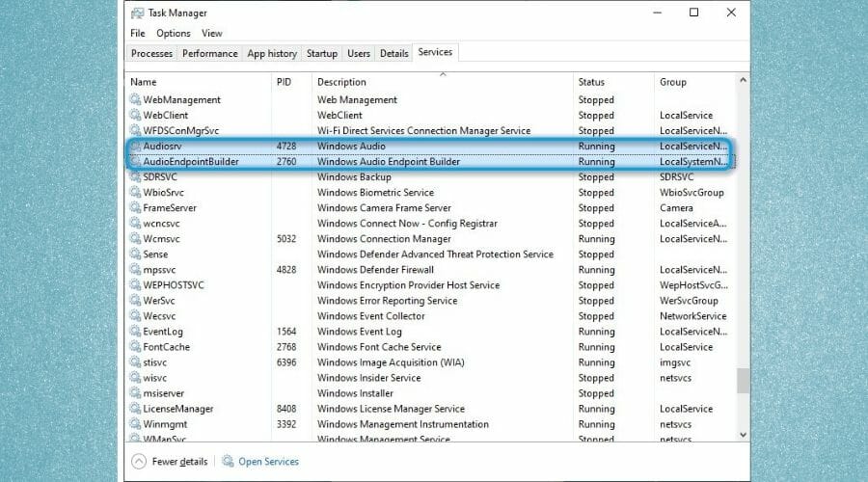Viewport: 868px width, 482px height.
Task: Click the service icon next to WerSvc
Action: (135, 301)
